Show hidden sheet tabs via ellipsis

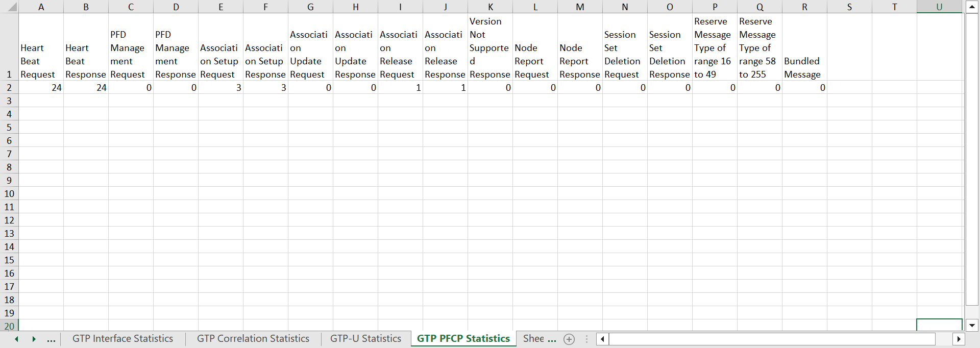click(51, 339)
